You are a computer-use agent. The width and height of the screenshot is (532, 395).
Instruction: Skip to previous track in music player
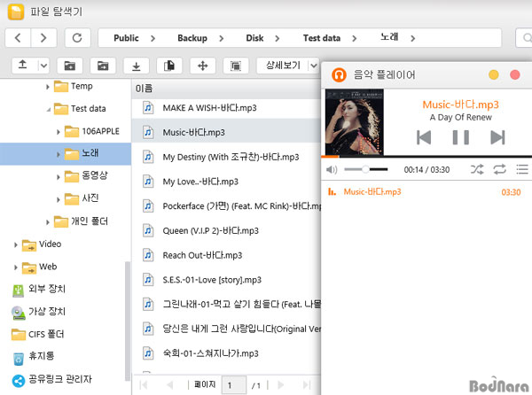coord(424,137)
